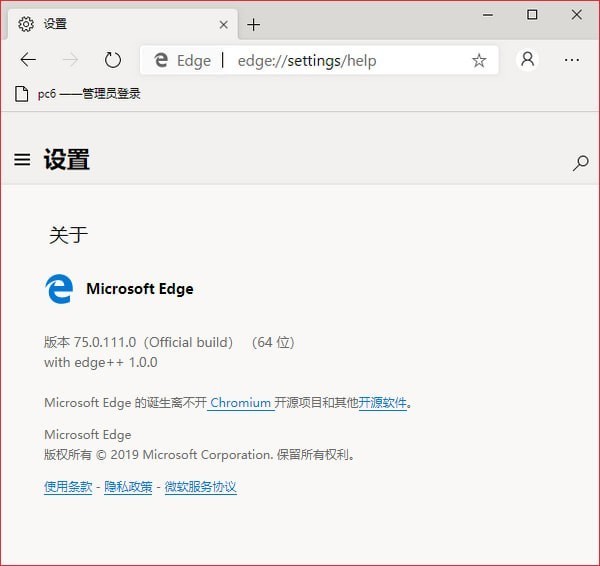Click the forward navigation arrow
Image resolution: width=600 pixels, height=566 pixels.
[70, 60]
